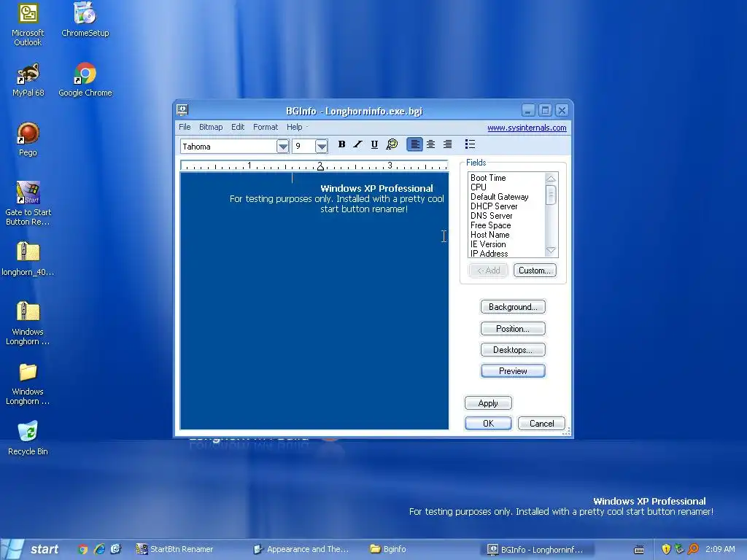Image resolution: width=747 pixels, height=560 pixels.
Task: Open the Edit menu
Action: tap(238, 127)
